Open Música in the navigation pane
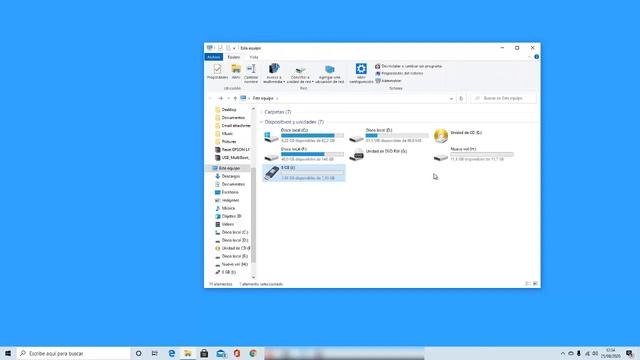 pyautogui.click(x=225, y=208)
